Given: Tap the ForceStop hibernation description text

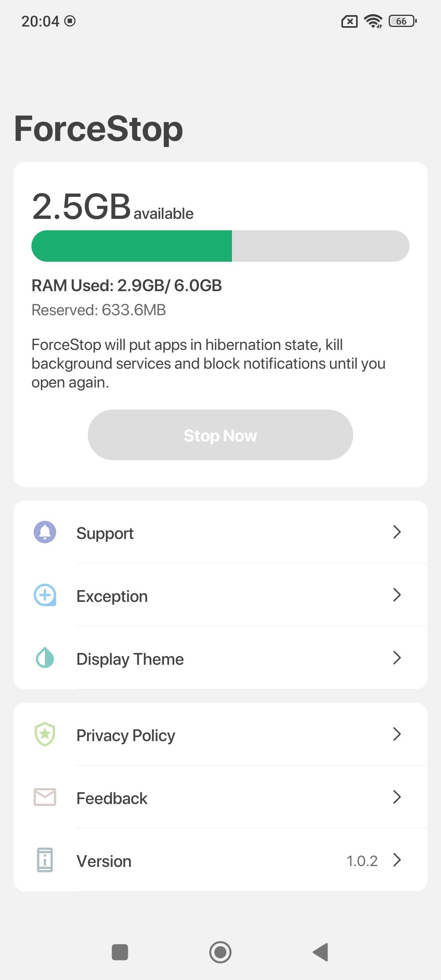Looking at the screenshot, I should click(x=209, y=363).
